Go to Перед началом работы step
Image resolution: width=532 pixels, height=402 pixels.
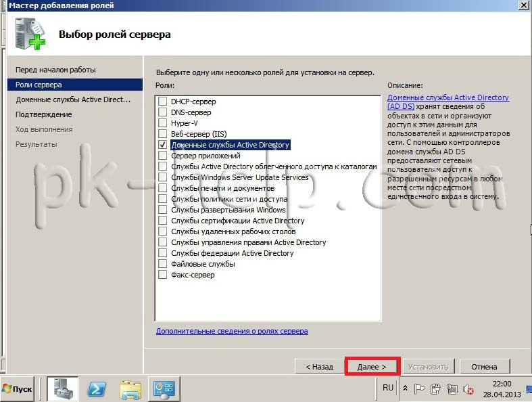(x=55, y=70)
